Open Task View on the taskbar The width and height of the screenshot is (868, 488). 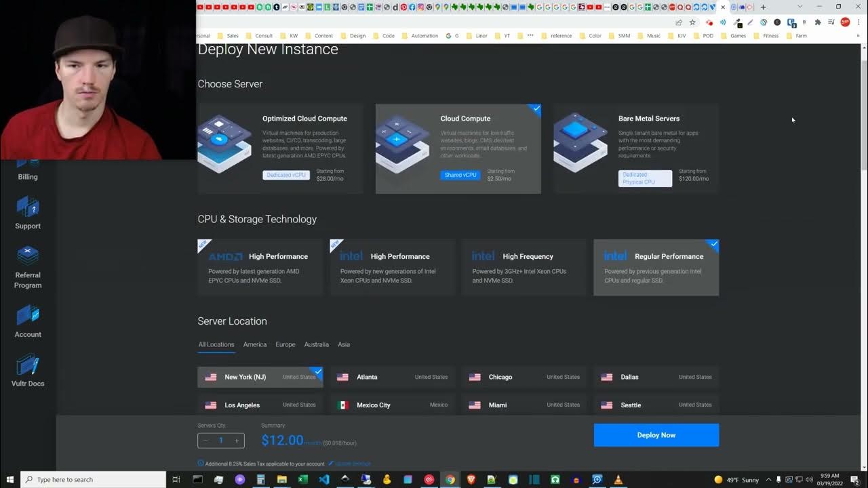coord(176,479)
